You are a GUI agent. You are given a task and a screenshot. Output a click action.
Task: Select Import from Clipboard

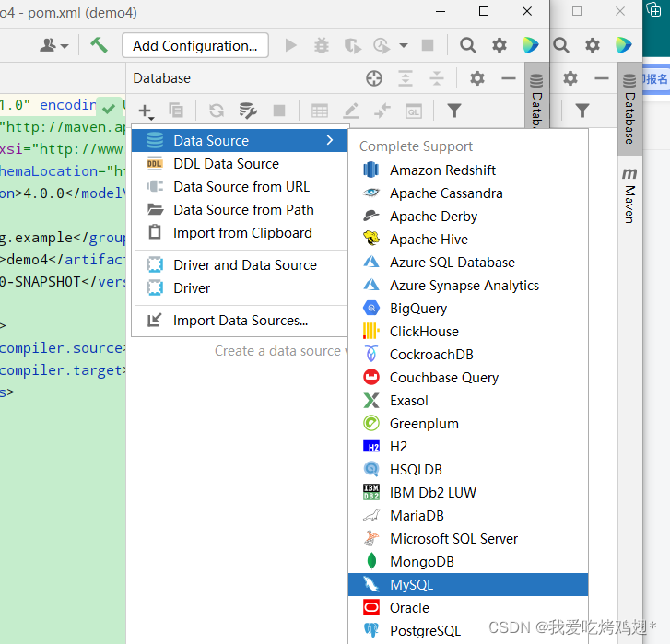point(240,233)
